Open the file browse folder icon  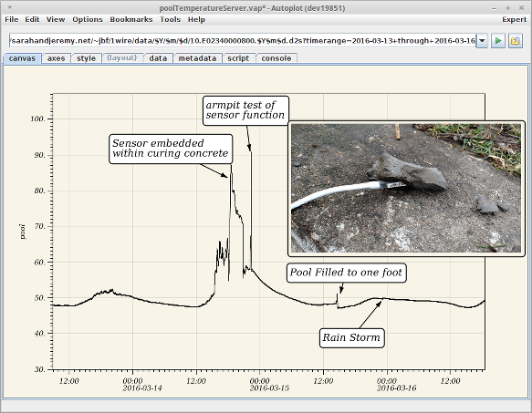pyautogui.click(x=515, y=41)
